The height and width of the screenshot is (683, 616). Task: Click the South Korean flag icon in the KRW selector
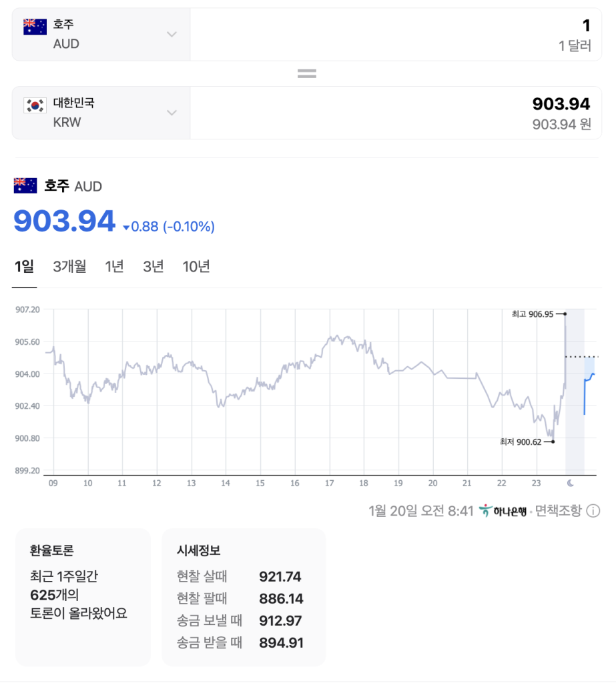(35, 105)
